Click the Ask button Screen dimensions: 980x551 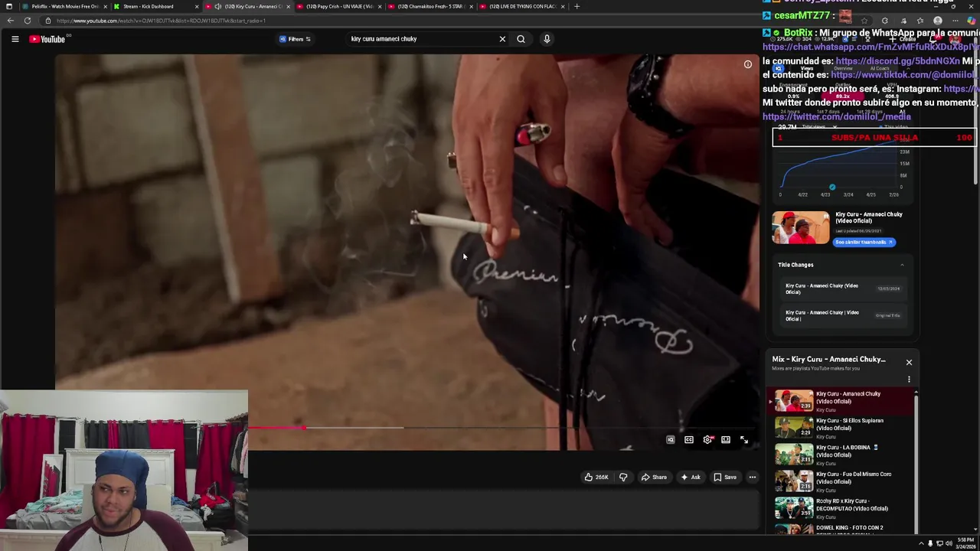tap(691, 478)
